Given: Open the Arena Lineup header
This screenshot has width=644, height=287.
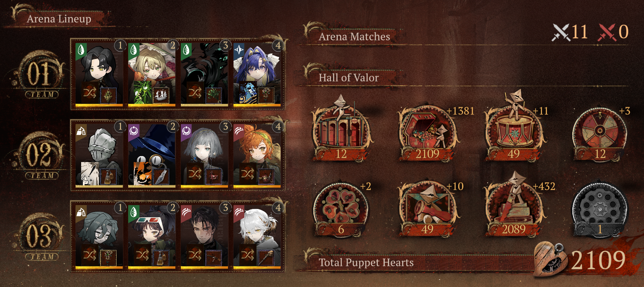Looking at the screenshot, I should pos(59,19).
